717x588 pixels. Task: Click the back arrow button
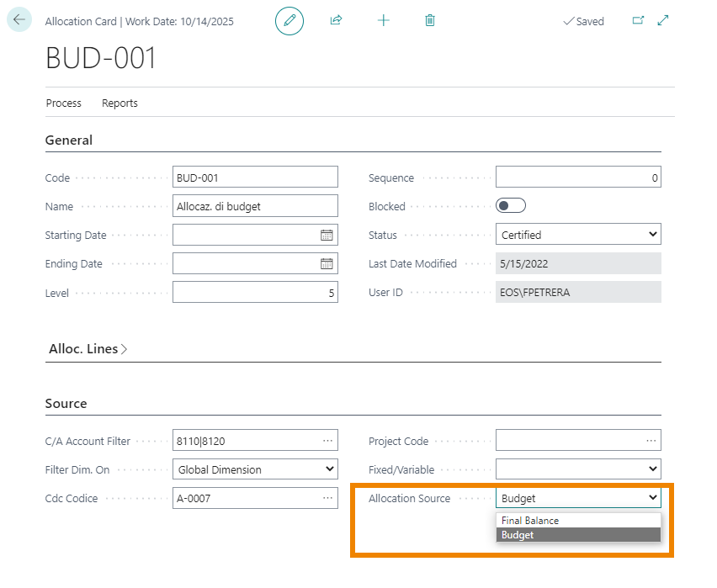[x=19, y=19]
